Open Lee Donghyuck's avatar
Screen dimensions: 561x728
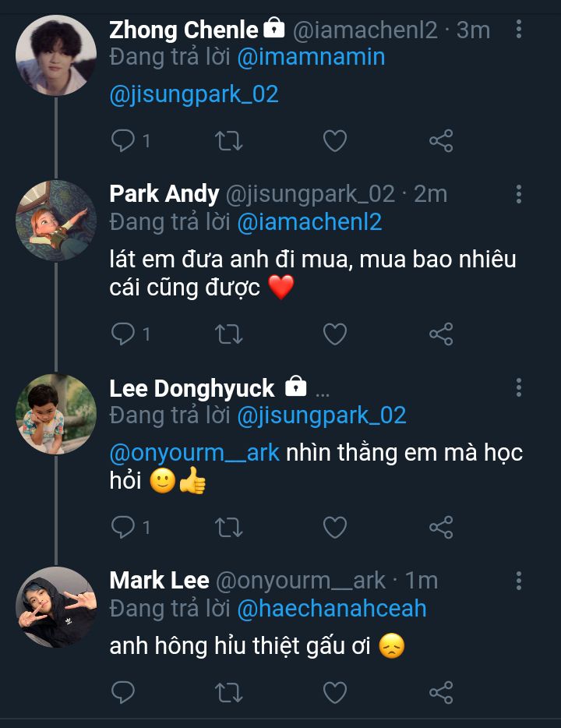click(x=56, y=414)
